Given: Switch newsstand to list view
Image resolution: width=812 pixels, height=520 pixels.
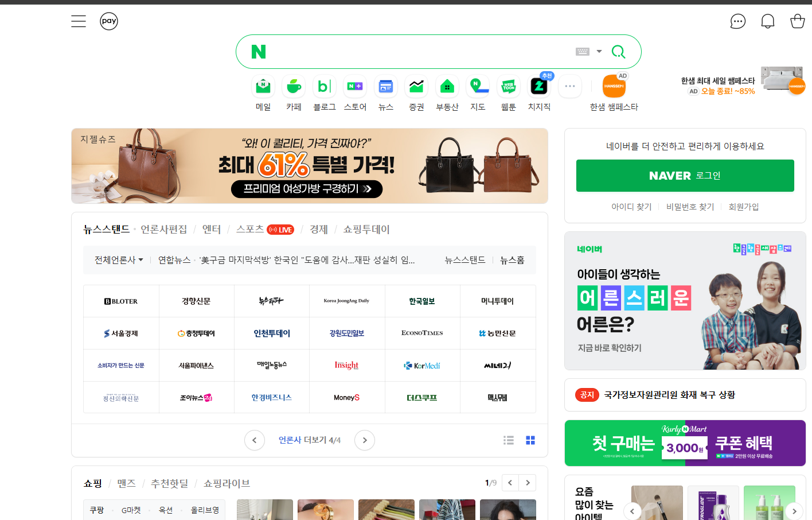Looking at the screenshot, I should tap(509, 440).
